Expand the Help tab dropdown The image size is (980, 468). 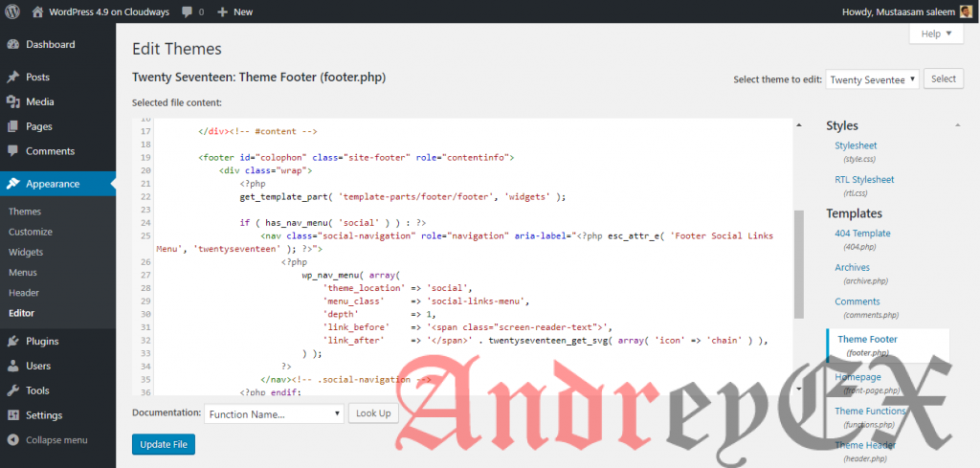(935, 34)
